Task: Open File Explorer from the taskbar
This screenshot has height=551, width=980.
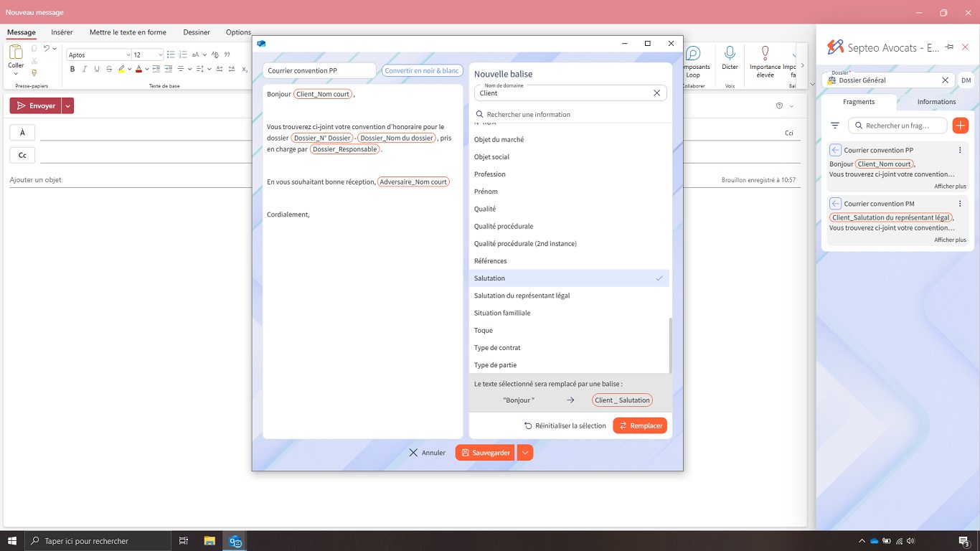Action: tap(209, 541)
